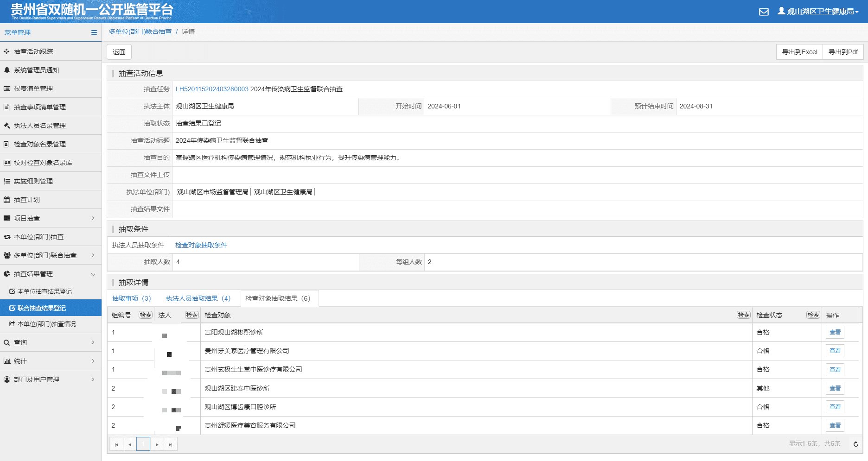The image size is (868, 461).
Task: Go to the first page of the table
Action: point(116,444)
